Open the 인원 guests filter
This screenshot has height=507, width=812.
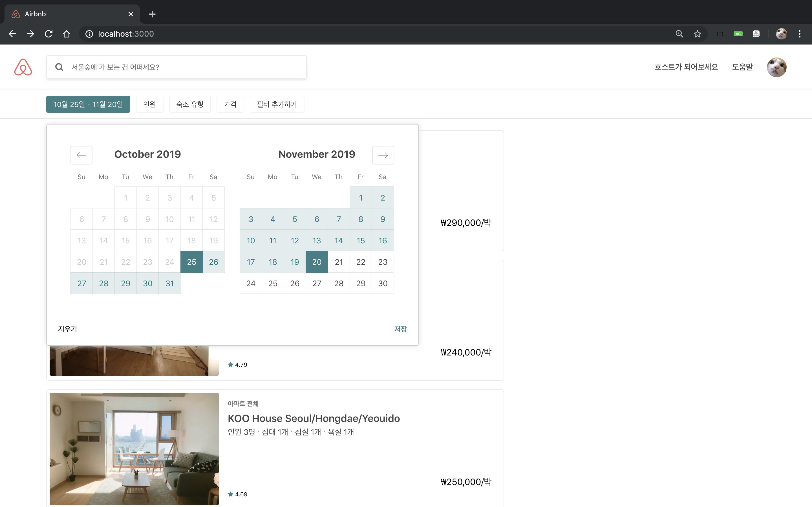pyautogui.click(x=149, y=104)
